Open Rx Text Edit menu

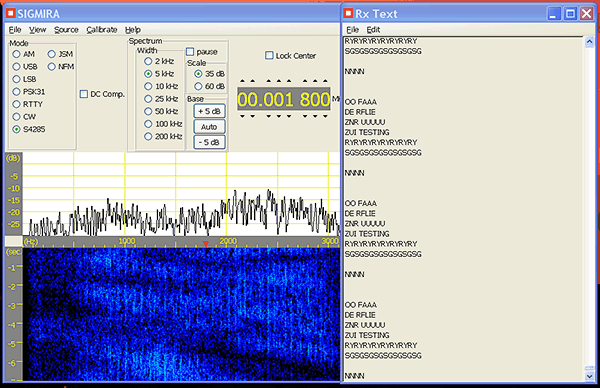point(373,30)
